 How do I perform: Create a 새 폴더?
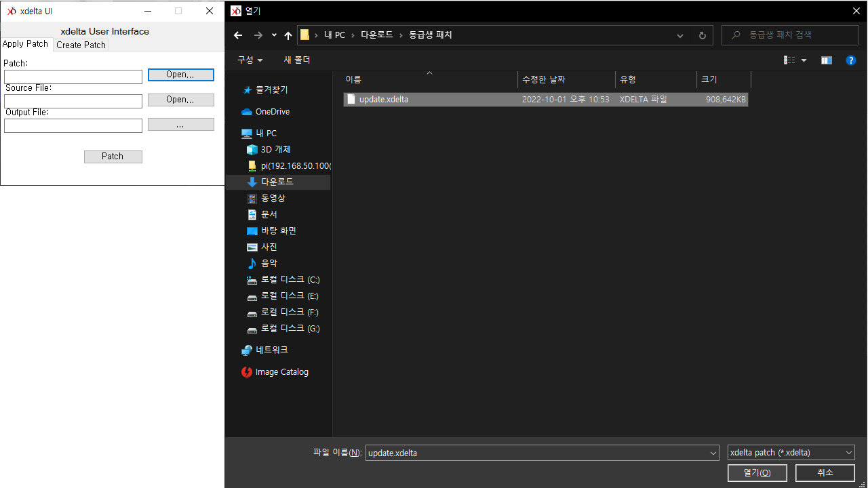coord(297,60)
